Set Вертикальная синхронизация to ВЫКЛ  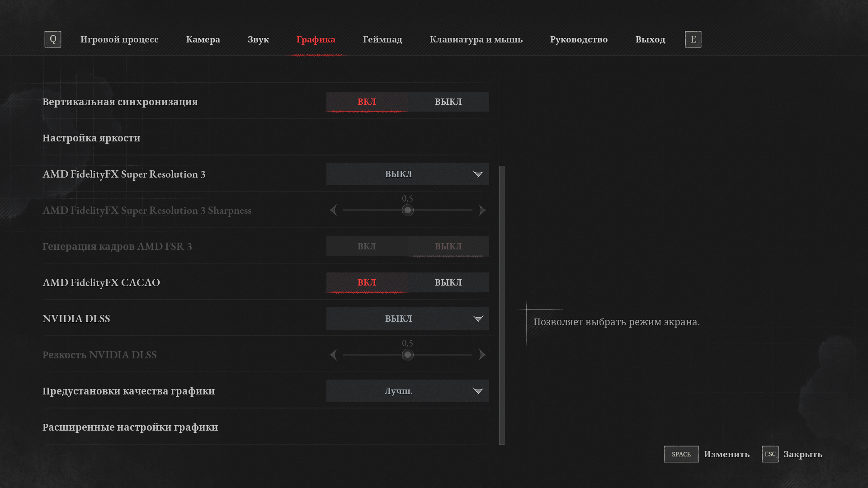click(x=448, y=102)
